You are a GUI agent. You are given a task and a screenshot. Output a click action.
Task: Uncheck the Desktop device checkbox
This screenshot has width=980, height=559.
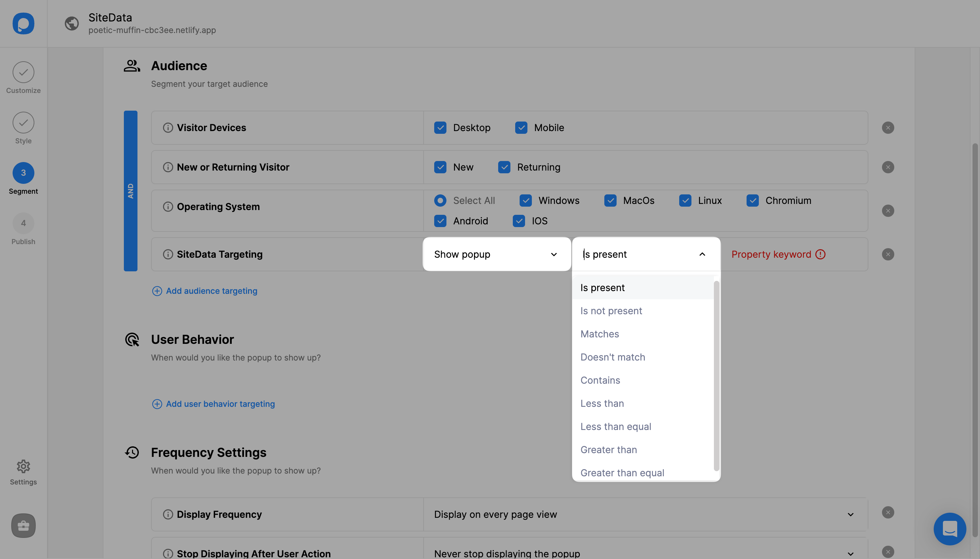click(440, 128)
